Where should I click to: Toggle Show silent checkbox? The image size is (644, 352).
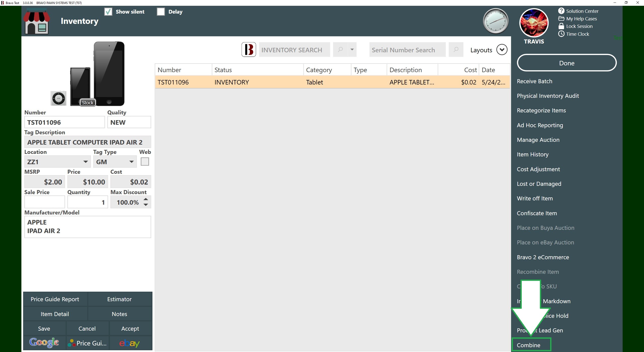[108, 12]
